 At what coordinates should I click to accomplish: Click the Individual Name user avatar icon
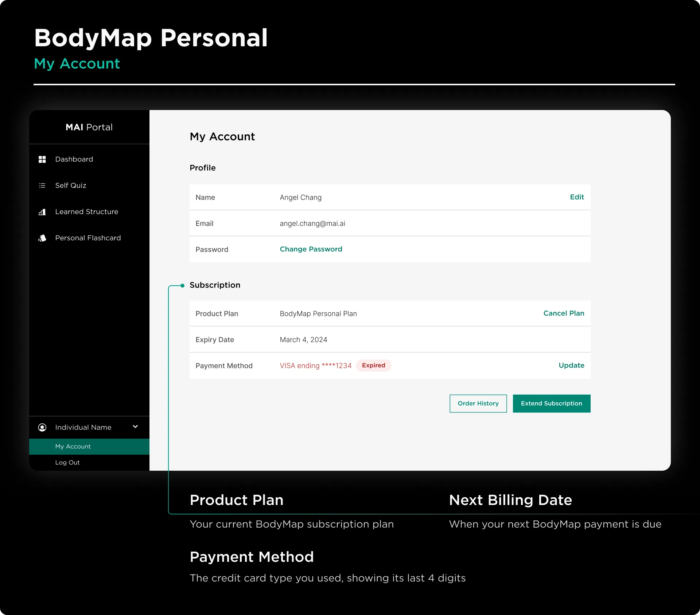click(x=42, y=427)
